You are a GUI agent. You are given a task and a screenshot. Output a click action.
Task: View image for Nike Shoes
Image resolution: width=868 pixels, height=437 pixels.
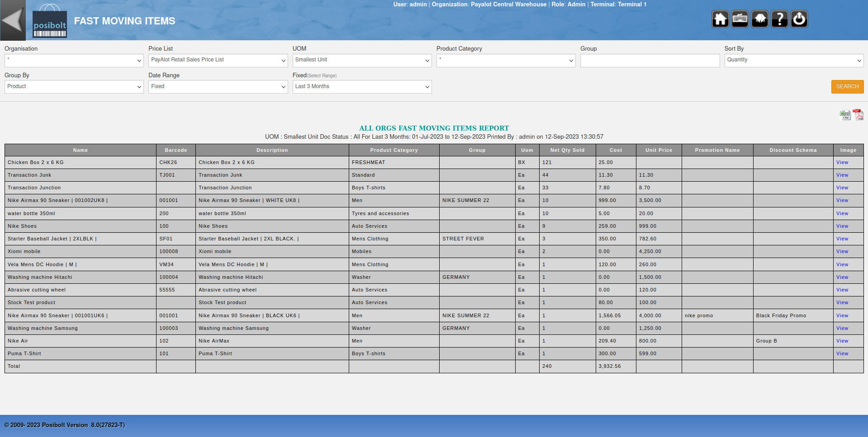[842, 226]
